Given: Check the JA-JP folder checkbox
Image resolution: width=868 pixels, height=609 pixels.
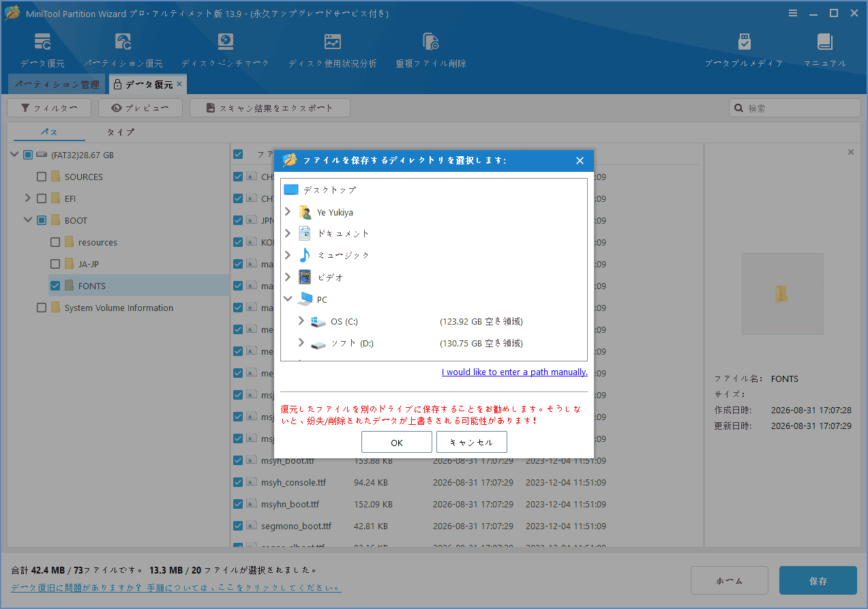Looking at the screenshot, I should (55, 264).
